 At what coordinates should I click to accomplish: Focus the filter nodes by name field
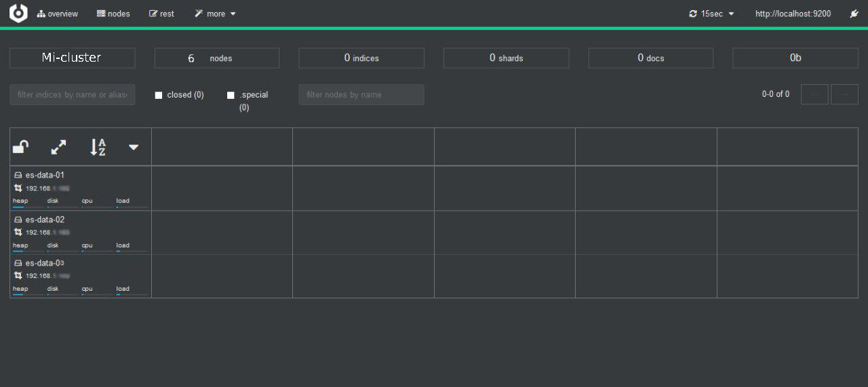coord(361,95)
